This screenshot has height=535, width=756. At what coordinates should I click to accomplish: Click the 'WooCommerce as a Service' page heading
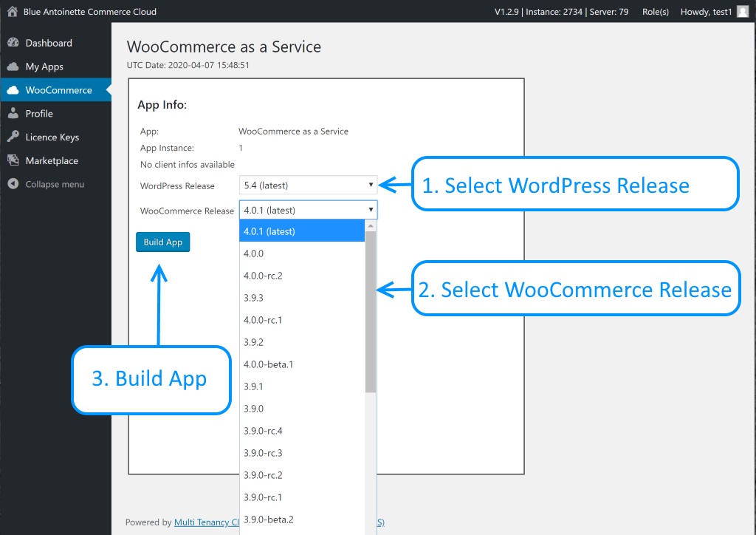(224, 47)
